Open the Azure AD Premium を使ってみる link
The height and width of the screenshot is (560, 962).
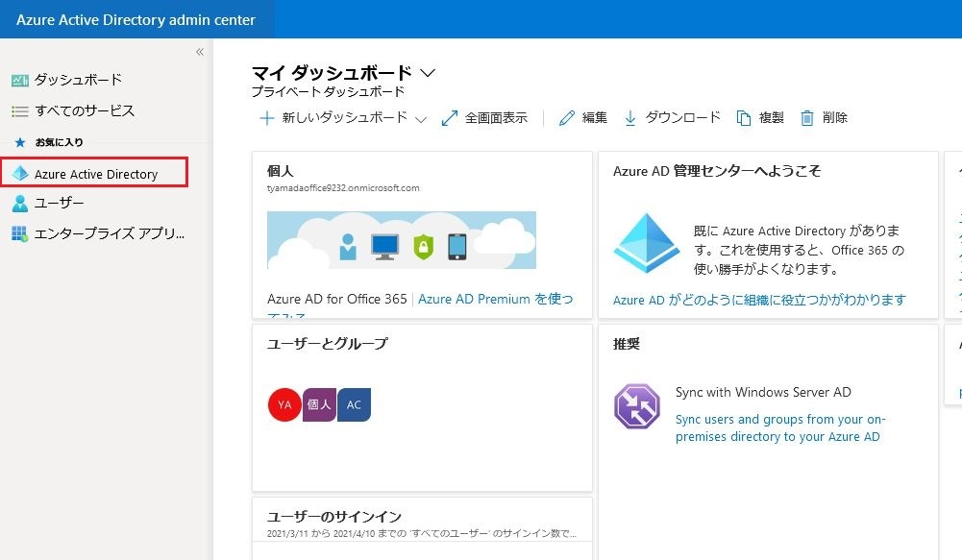(495, 300)
